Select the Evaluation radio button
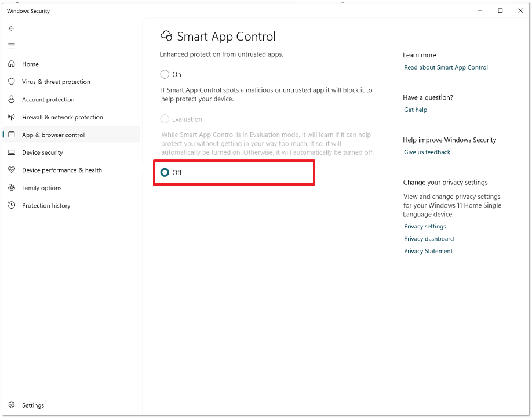Image resolution: width=532 pixels, height=418 pixels. coord(165,119)
